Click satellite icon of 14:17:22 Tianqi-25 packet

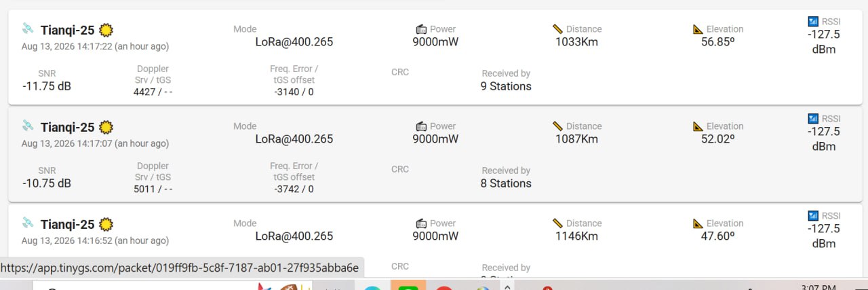click(x=28, y=29)
